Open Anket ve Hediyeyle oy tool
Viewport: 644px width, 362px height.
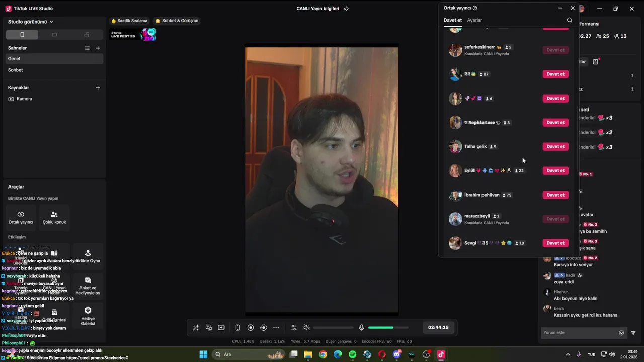pyautogui.click(x=88, y=285)
